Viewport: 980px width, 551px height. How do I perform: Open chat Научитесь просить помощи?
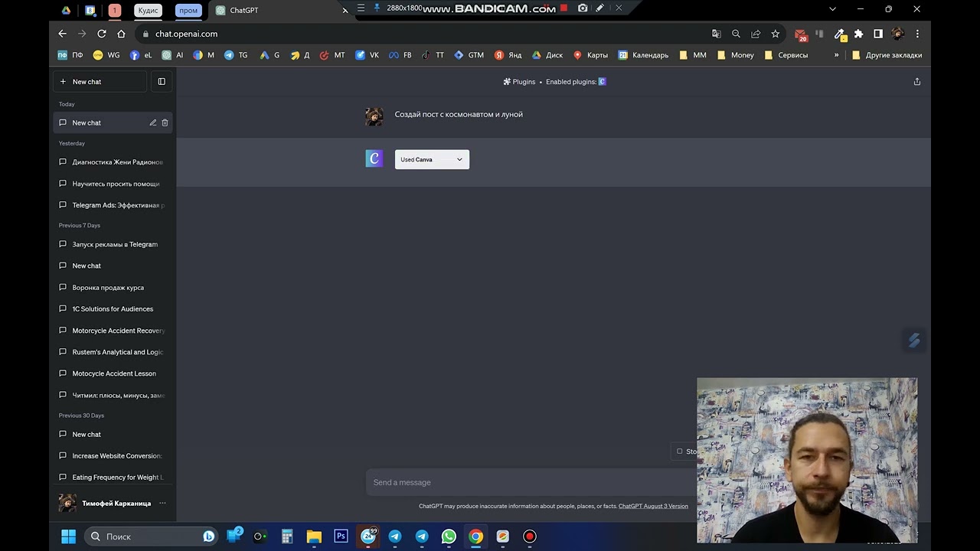pyautogui.click(x=113, y=184)
